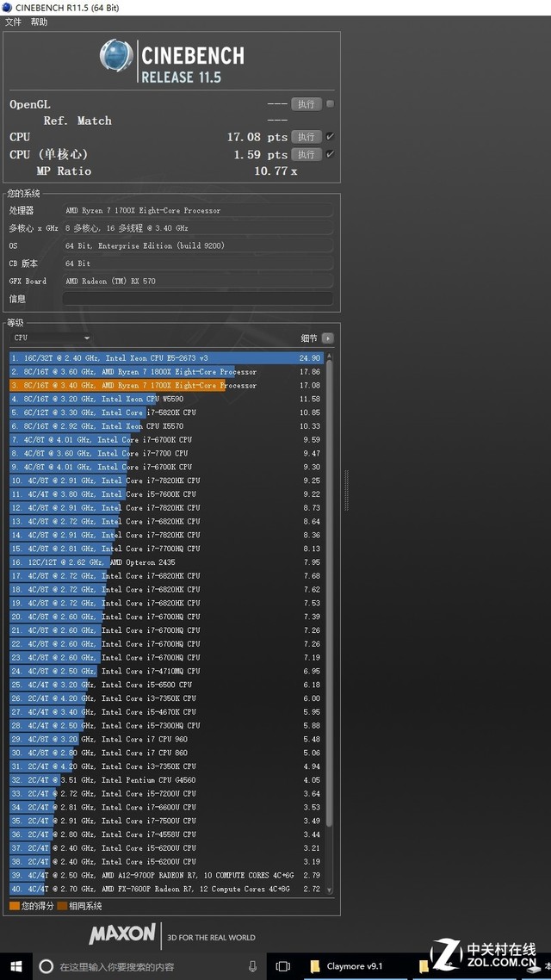Select the Core i5-7200U row
The image size is (551, 980).
[167, 794]
